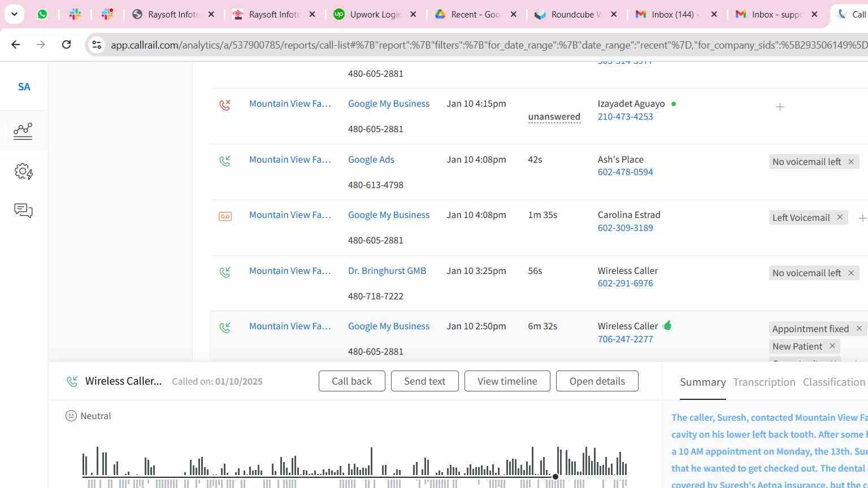The width and height of the screenshot is (868, 488).
Task: Call number 210-473-4253
Action: click(x=625, y=116)
